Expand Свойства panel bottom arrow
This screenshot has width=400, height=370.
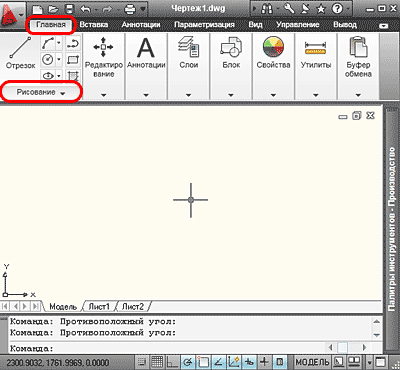(x=273, y=95)
